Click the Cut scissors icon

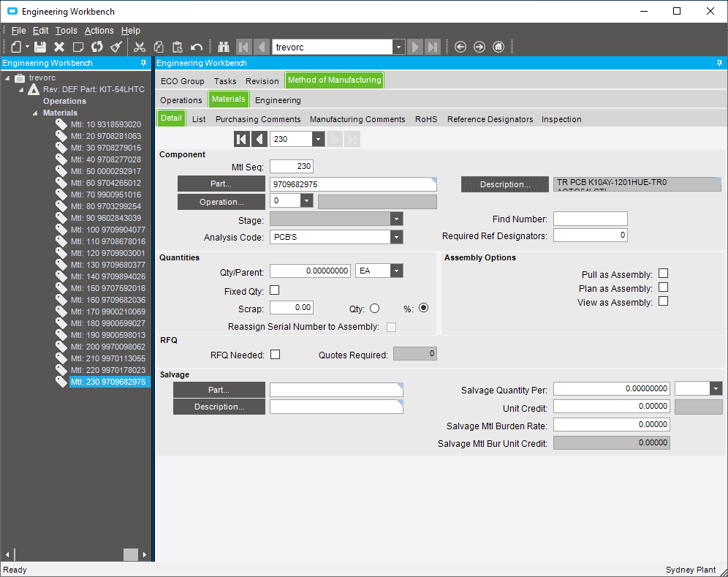140,47
